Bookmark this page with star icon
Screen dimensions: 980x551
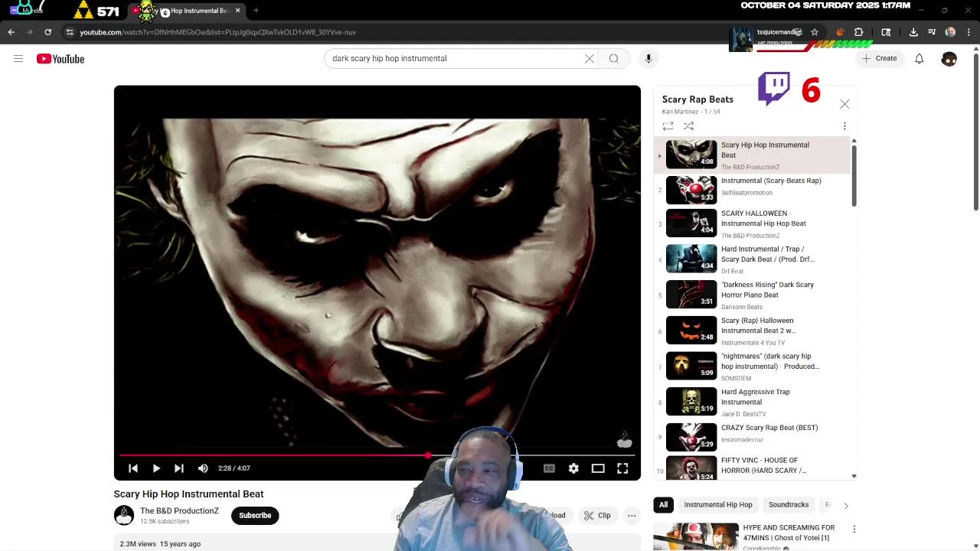pos(815,32)
